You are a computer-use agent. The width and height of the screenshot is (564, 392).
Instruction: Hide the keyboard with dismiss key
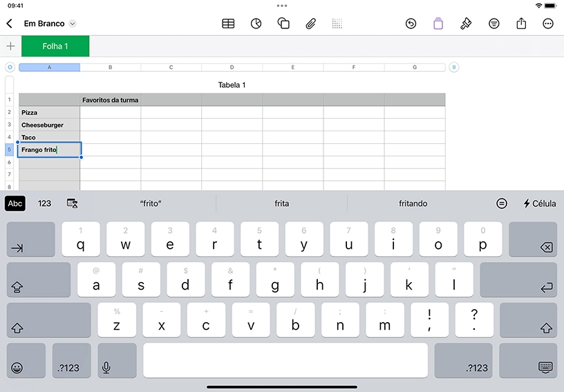coord(528,360)
